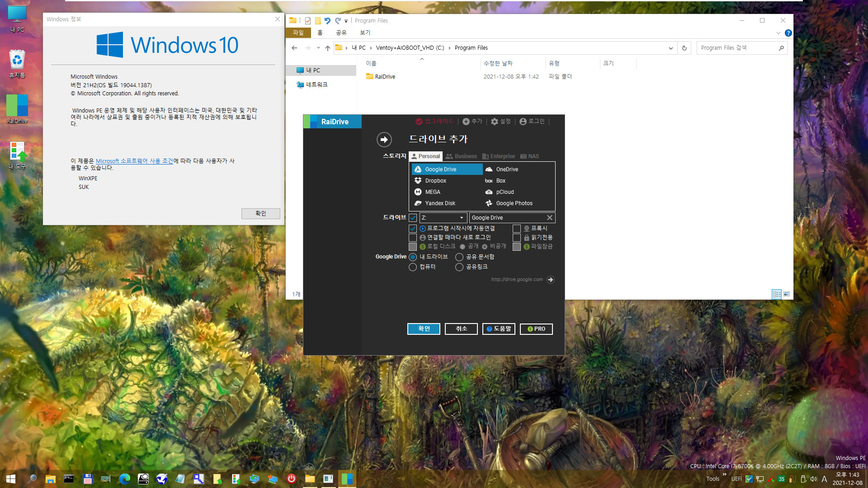
Task: Expand path chevron after Program Files folder icon
Action: tap(346, 48)
